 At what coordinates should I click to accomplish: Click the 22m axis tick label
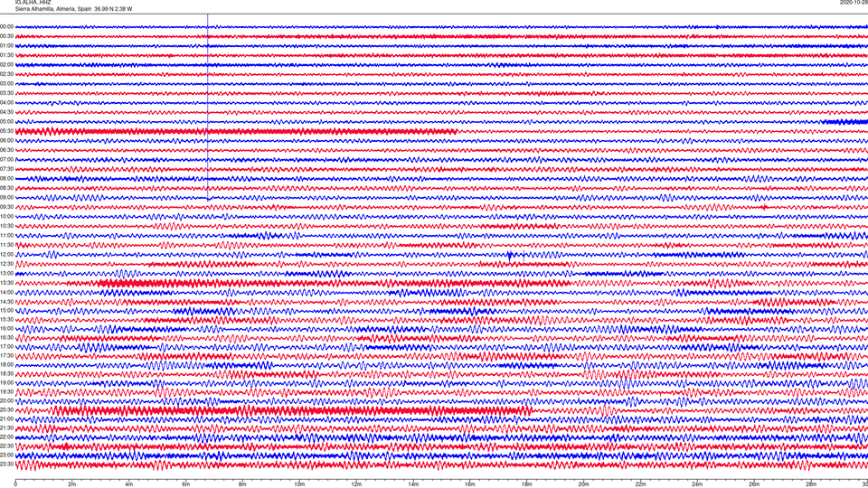(x=640, y=484)
